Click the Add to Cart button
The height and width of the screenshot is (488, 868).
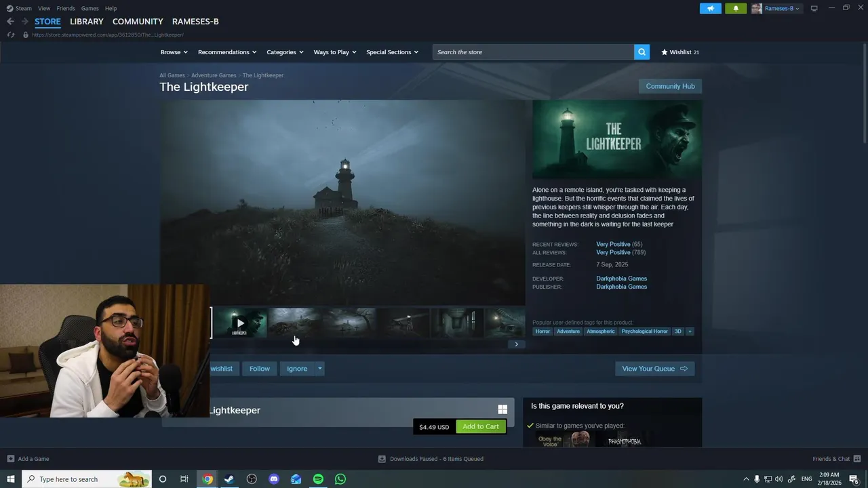pos(481,426)
